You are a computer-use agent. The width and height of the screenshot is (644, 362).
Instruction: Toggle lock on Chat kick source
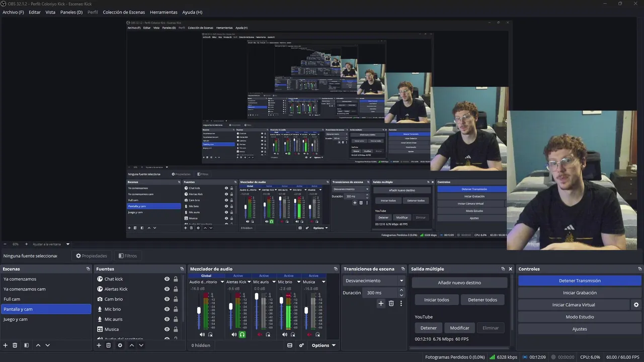pos(176,279)
